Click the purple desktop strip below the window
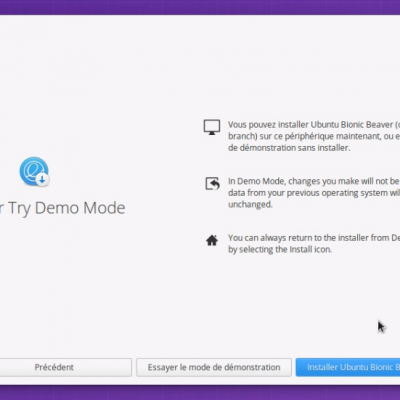This screenshot has width=400, height=400. coord(200,393)
